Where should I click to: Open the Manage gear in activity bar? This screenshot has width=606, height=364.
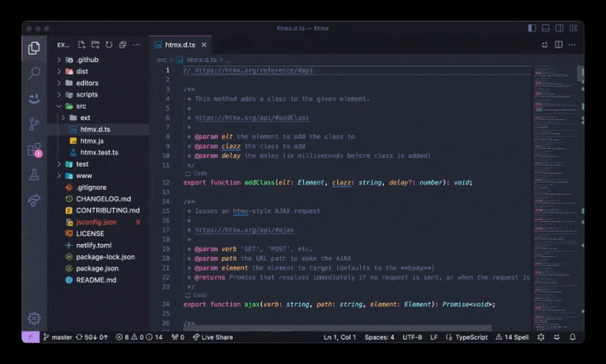click(x=34, y=318)
